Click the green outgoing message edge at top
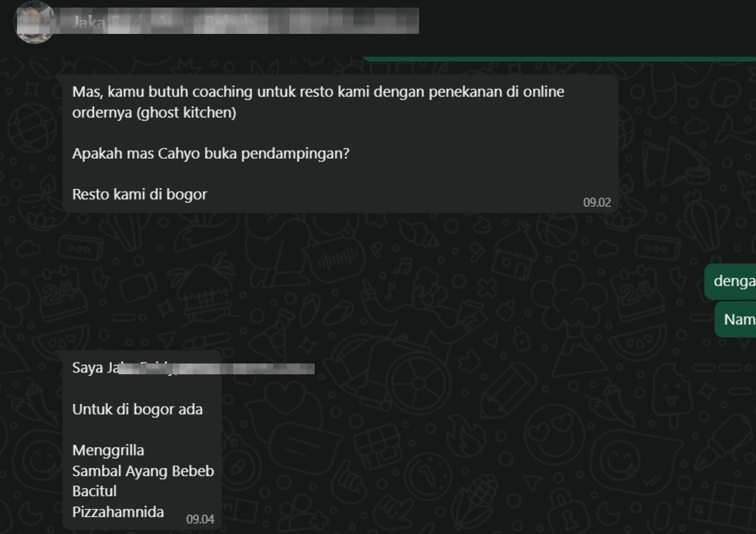This screenshot has width=756, height=534. tap(559, 59)
